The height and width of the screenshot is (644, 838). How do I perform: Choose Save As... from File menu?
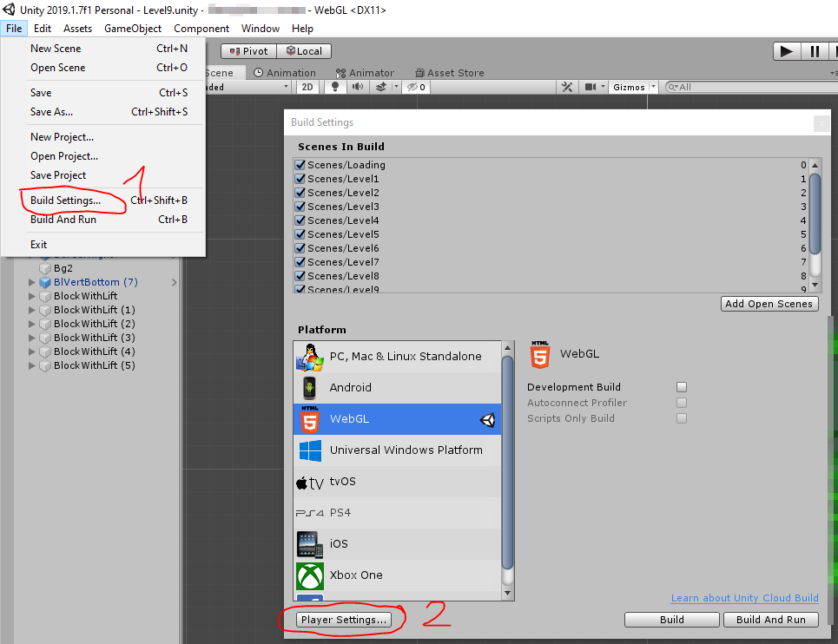(102, 112)
